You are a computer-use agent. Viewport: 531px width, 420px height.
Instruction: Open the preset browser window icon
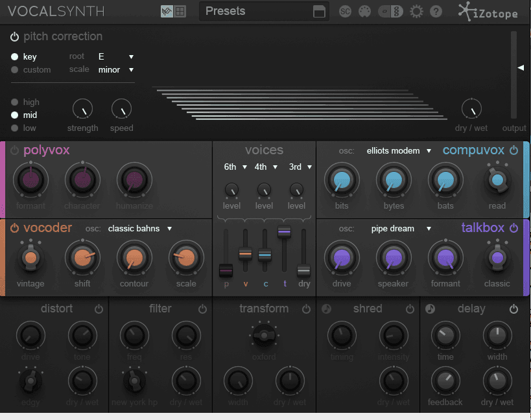(319, 12)
